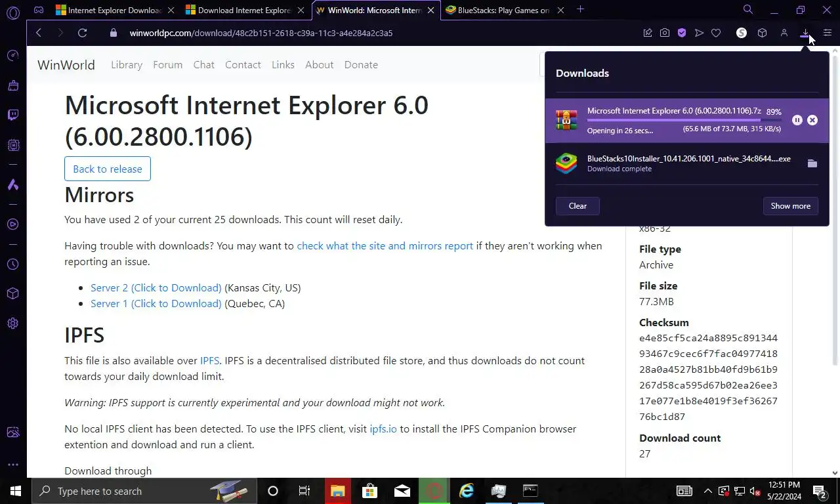Open the pinboard pin icon in address bar

point(648,33)
